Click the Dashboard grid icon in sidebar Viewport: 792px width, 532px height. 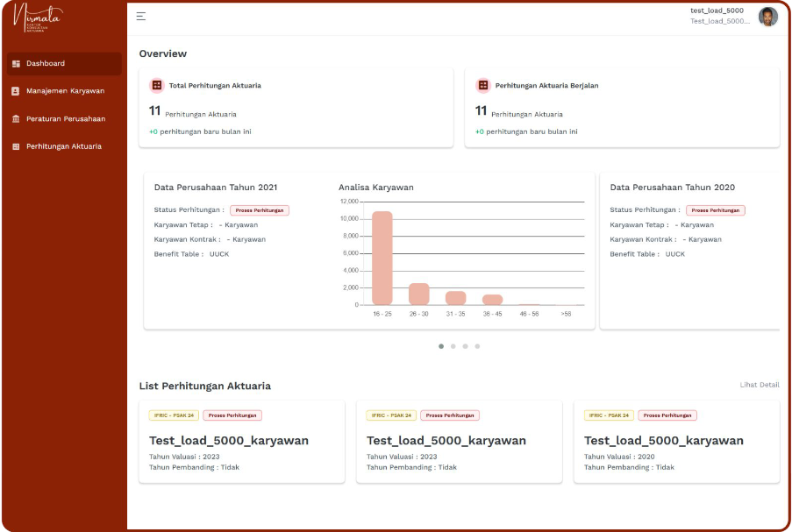click(16, 64)
